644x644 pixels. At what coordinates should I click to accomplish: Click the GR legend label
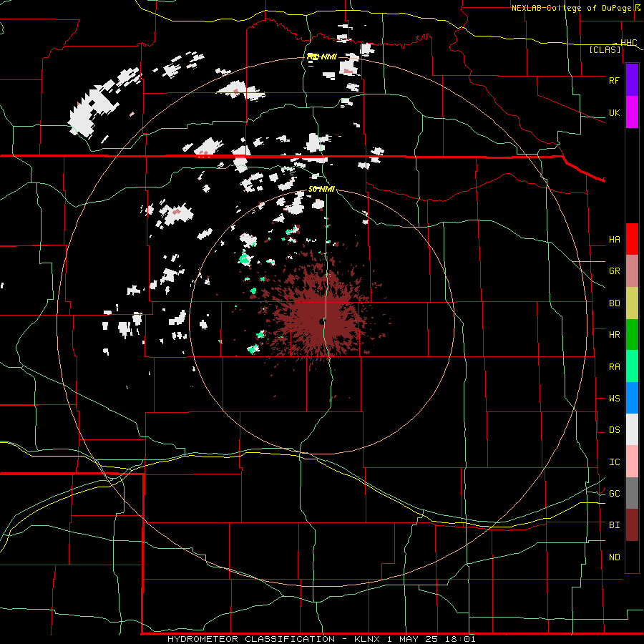(614, 270)
